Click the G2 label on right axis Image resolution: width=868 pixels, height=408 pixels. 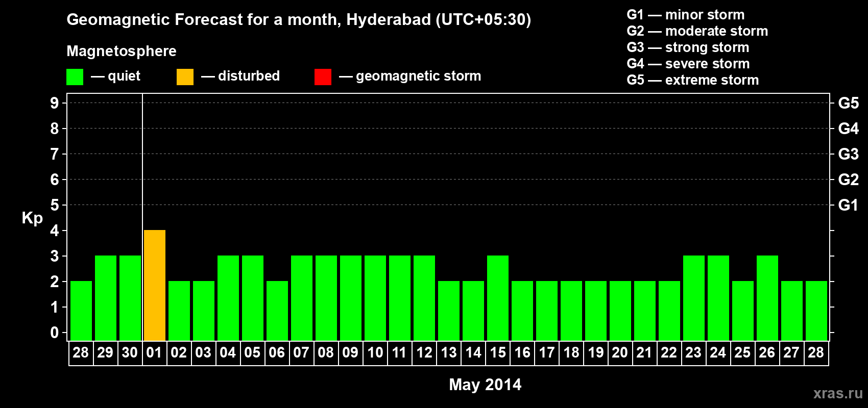[x=849, y=180]
